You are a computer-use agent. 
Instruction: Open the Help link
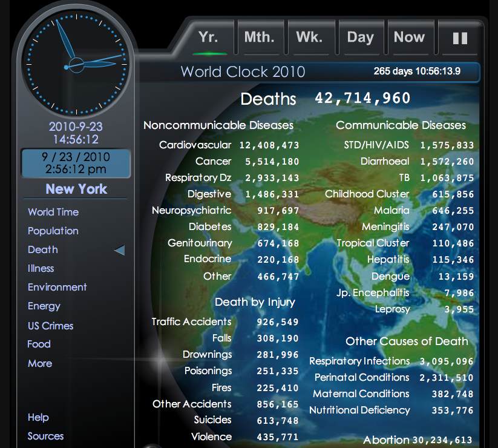point(38,418)
